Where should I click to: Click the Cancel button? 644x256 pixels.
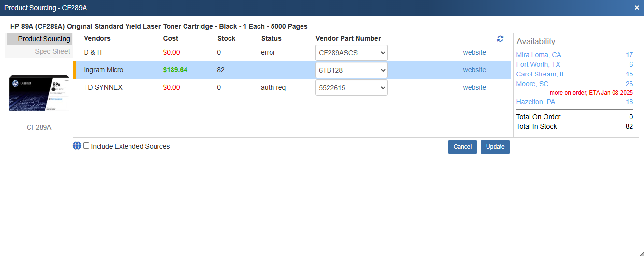click(x=462, y=147)
